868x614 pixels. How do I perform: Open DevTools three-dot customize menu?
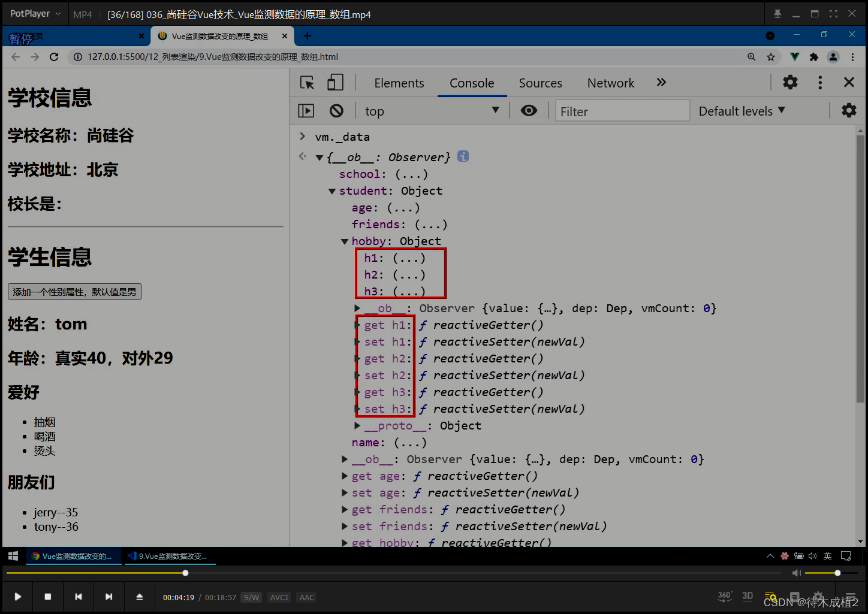(820, 82)
